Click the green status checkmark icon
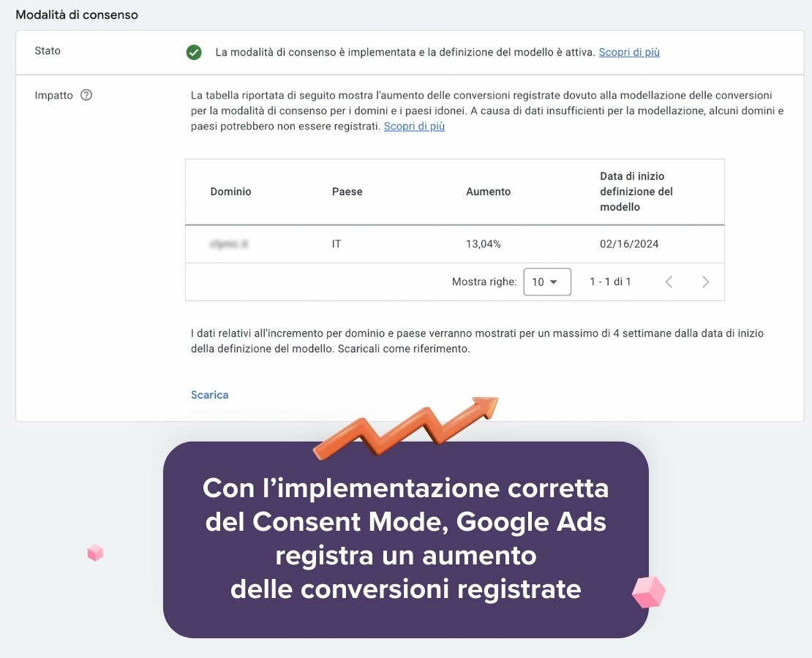812x658 pixels. coord(194,53)
